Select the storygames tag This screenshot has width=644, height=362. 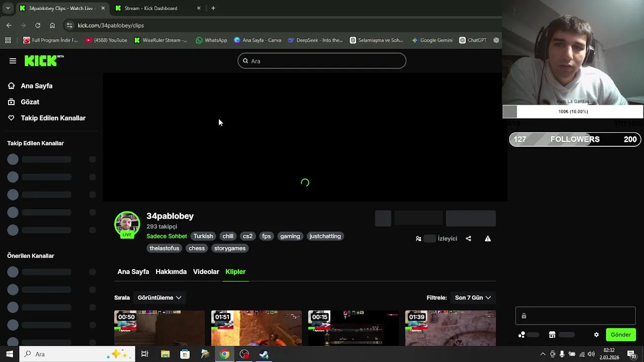pos(230,248)
